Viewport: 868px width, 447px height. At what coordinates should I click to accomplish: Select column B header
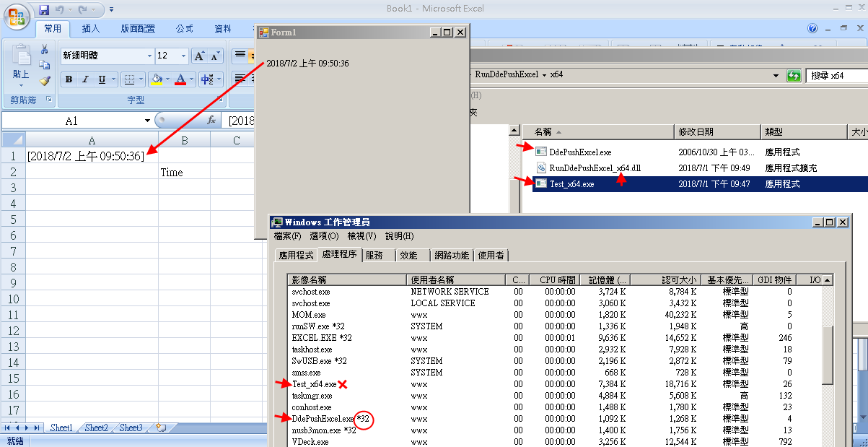click(184, 140)
